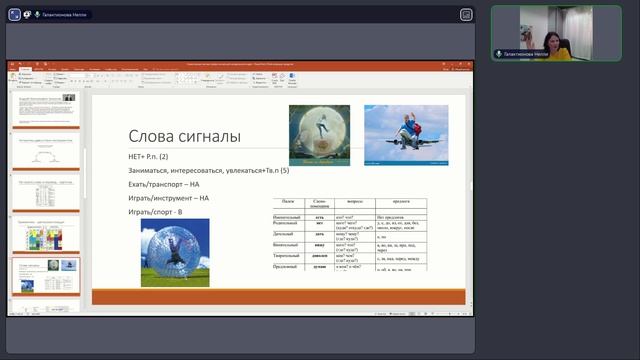Image resolution: width=640 pixels, height=360 pixels.
Task: Select fourth slide thumbnail with colored tables
Action: point(46,235)
